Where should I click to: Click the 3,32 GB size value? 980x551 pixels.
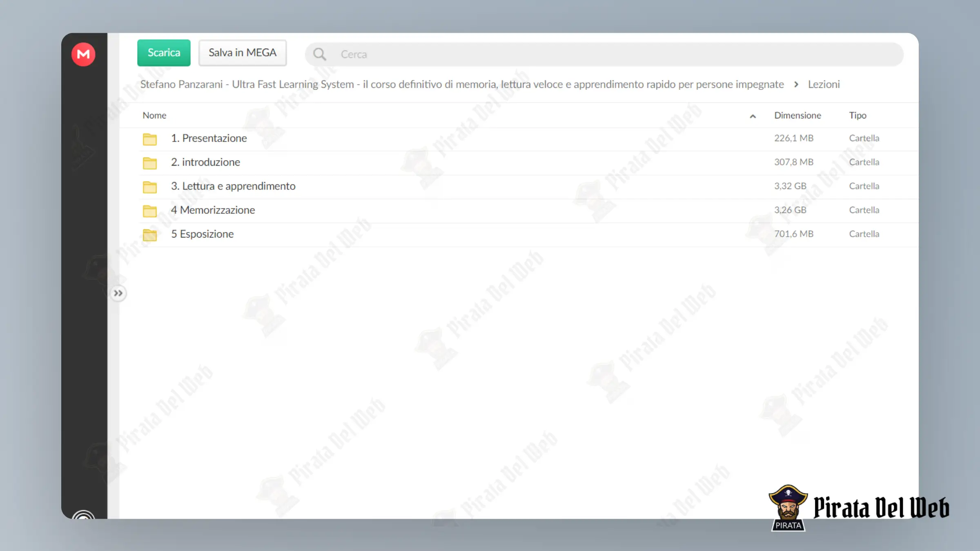tap(790, 186)
